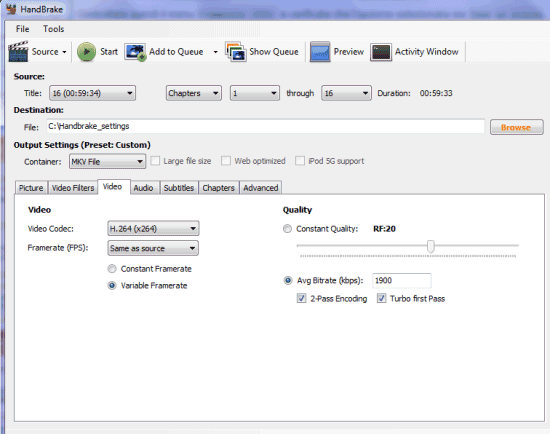Viewport: 550px width, 434px height.
Task: Open the Tools menu
Action: pos(53,29)
